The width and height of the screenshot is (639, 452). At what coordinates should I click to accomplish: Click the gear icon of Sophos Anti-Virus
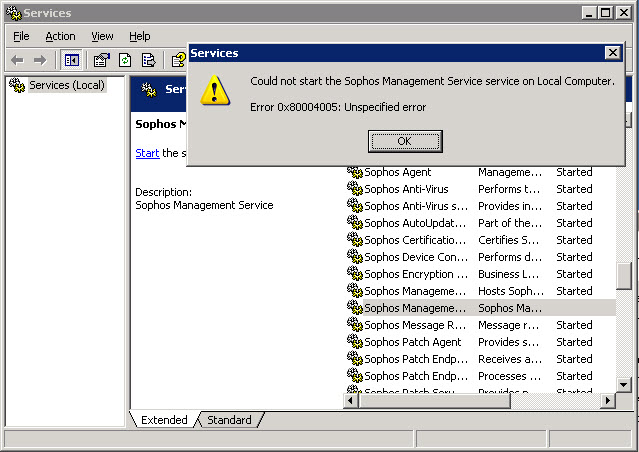(x=355, y=189)
